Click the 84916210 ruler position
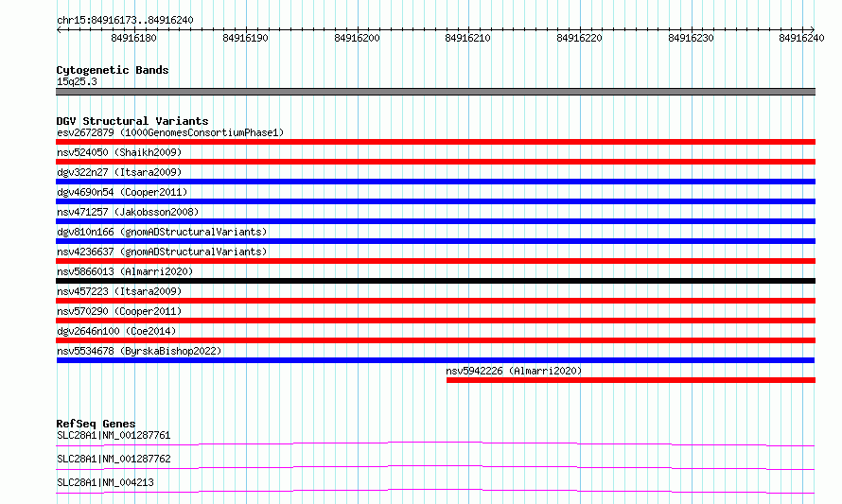The width and height of the screenshot is (842, 504). tap(467, 38)
